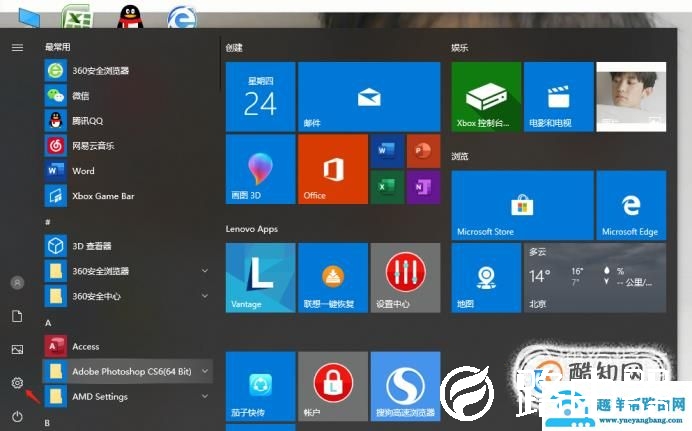
Task: Launch Xbox Game Bar
Action: [x=128, y=196]
